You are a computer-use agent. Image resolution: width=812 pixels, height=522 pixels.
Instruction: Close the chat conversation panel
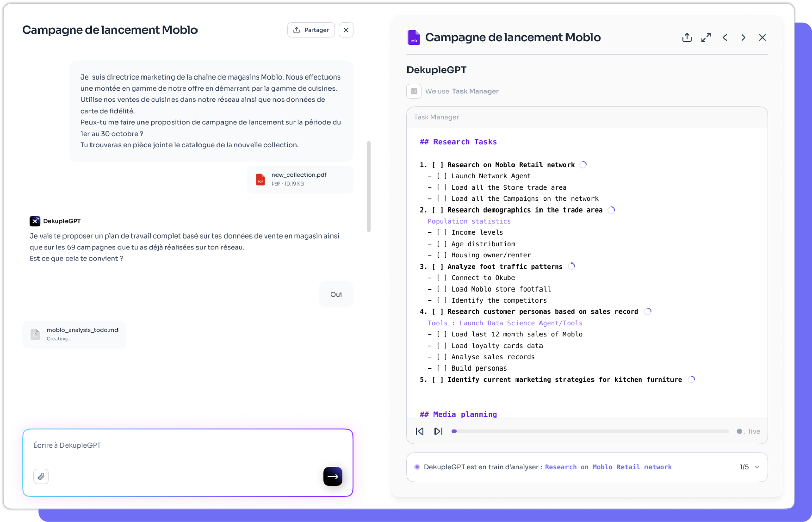coord(346,30)
